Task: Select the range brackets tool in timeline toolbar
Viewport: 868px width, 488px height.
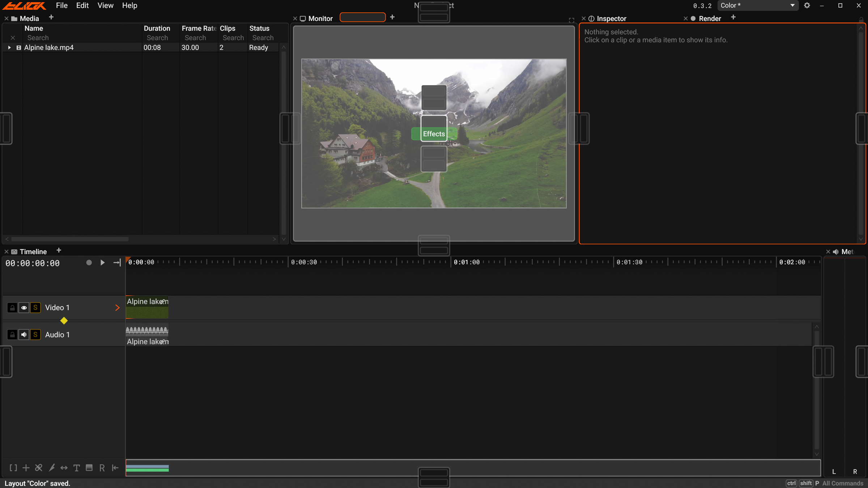Action: [13, 468]
